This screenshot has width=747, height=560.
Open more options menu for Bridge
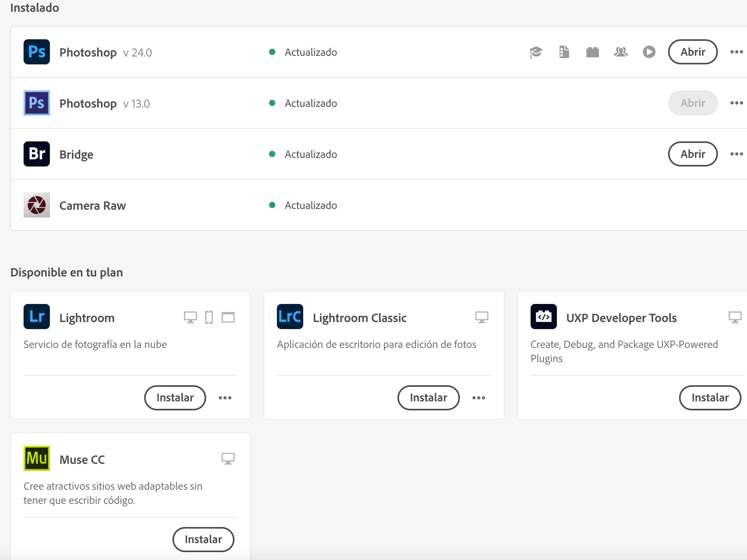tap(736, 154)
